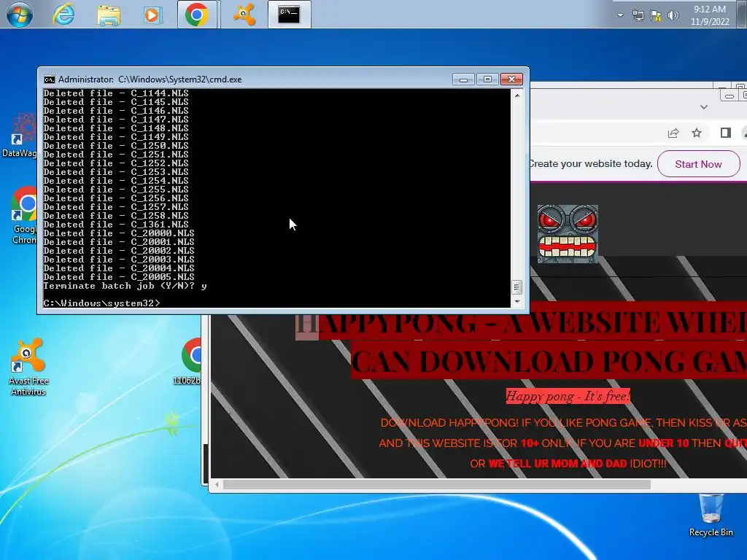Open Google Chrome desktop shortcut
747x560 pixels.
pyautogui.click(x=24, y=215)
